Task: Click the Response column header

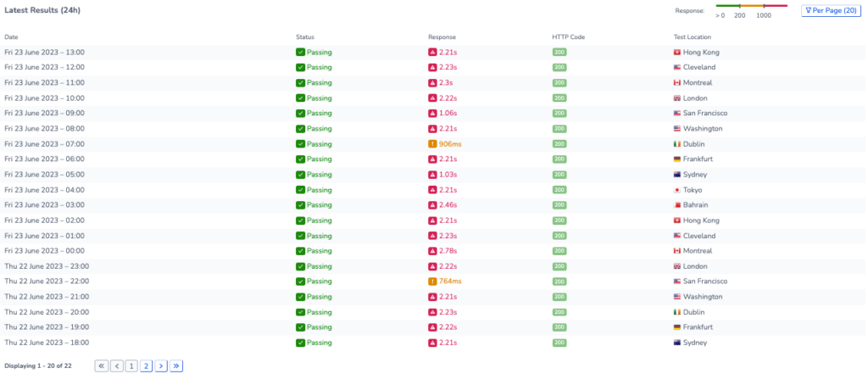Action: [442, 37]
